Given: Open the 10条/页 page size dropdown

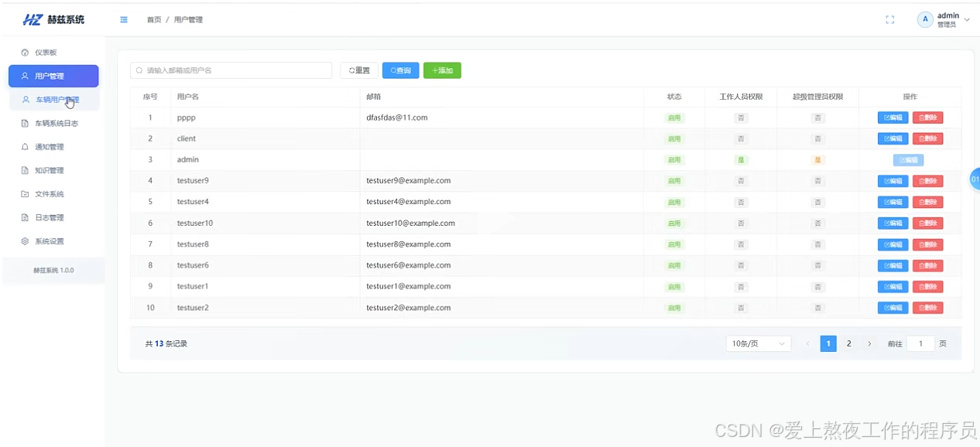Looking at the screenshot, I should click(x=758, y=343).
